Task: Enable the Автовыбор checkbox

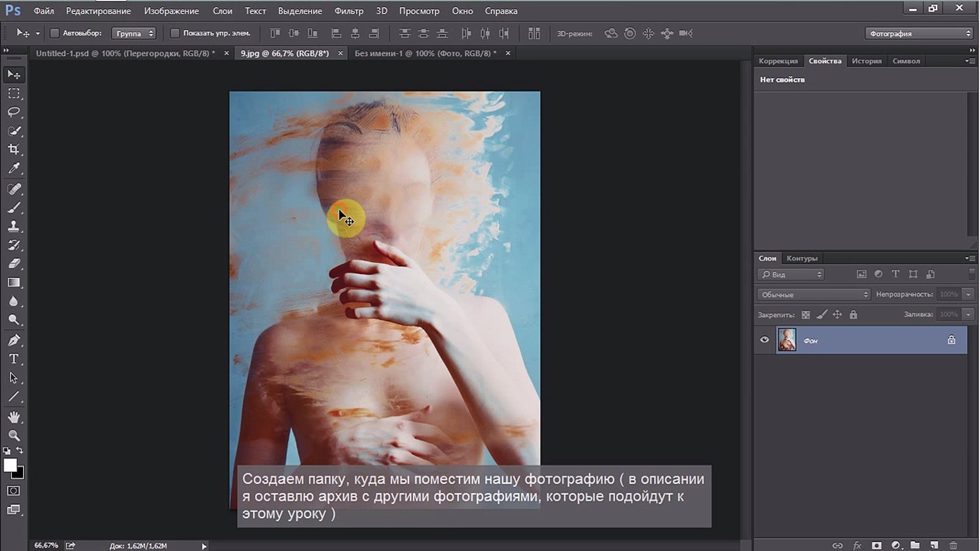Action: click(x=55, y=33)
